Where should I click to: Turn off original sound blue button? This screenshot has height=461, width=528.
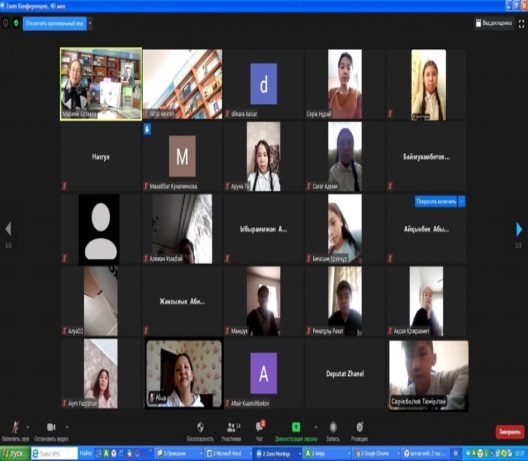pyautogui.click(x=55, y=24)
